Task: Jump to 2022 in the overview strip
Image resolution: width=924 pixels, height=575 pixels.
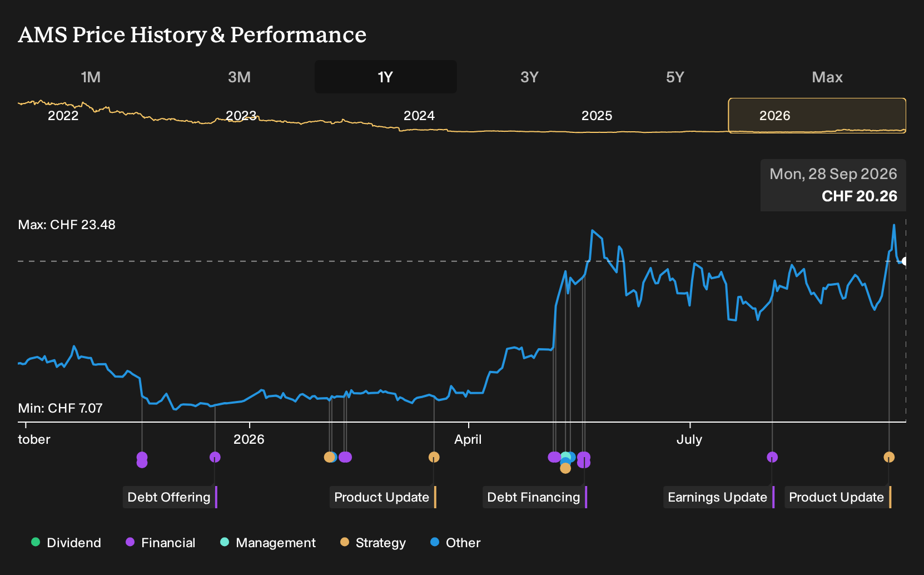Action: 63,116
